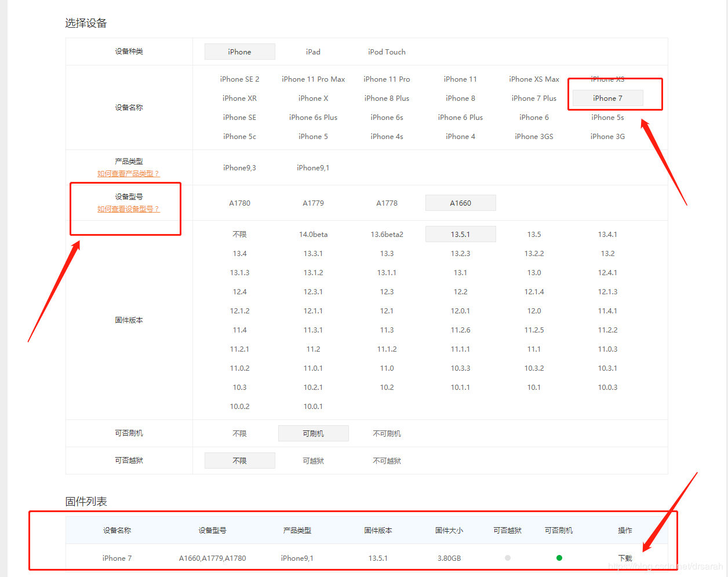Choose iPhone 7 Plus device
Image resolution: width=728 pixels, height=577 pixels.
coord(534,98)
